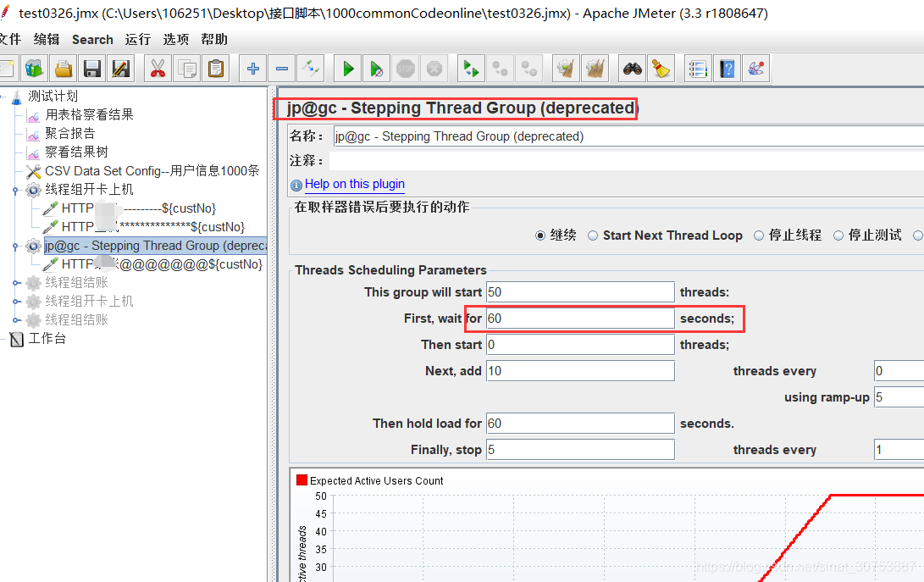Click the 名称 name input field
The height and width of the screenshot is (582, 924).
(628, 136)
